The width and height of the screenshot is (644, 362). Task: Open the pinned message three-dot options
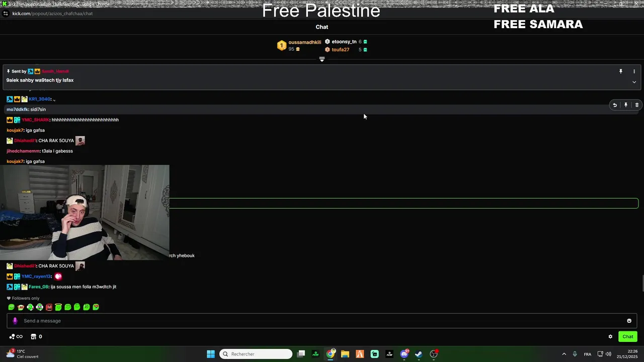(x=634, y=71)
